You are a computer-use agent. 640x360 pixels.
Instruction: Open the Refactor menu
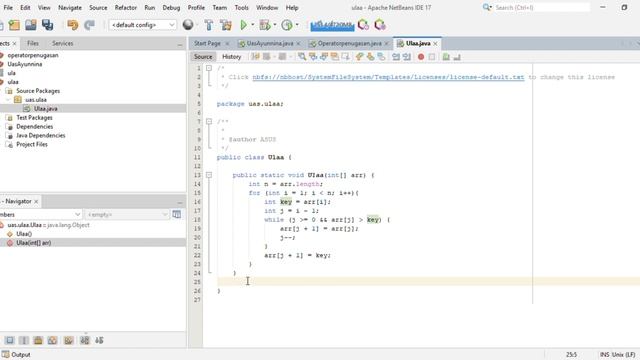[x=126, y=7]
